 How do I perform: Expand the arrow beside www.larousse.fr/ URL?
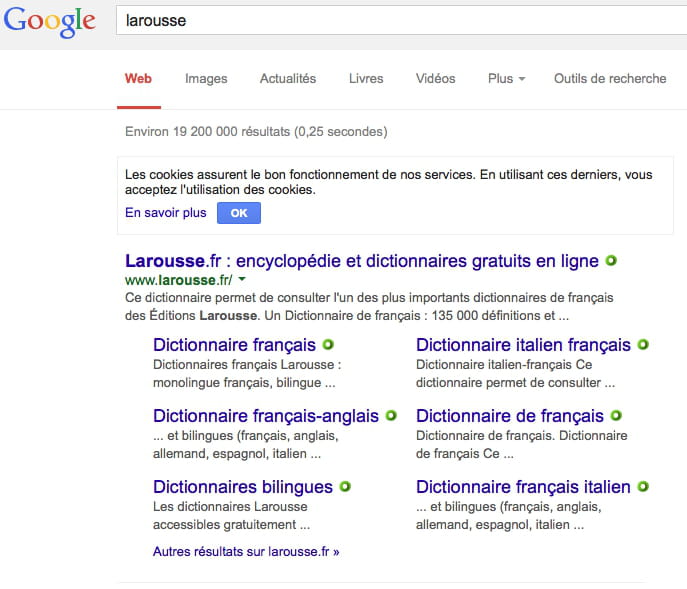pyautogui.click(x=242, y=279)
